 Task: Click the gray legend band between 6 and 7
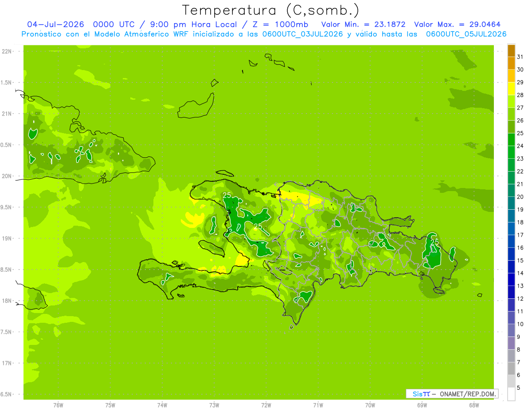[x=511, y=369]
